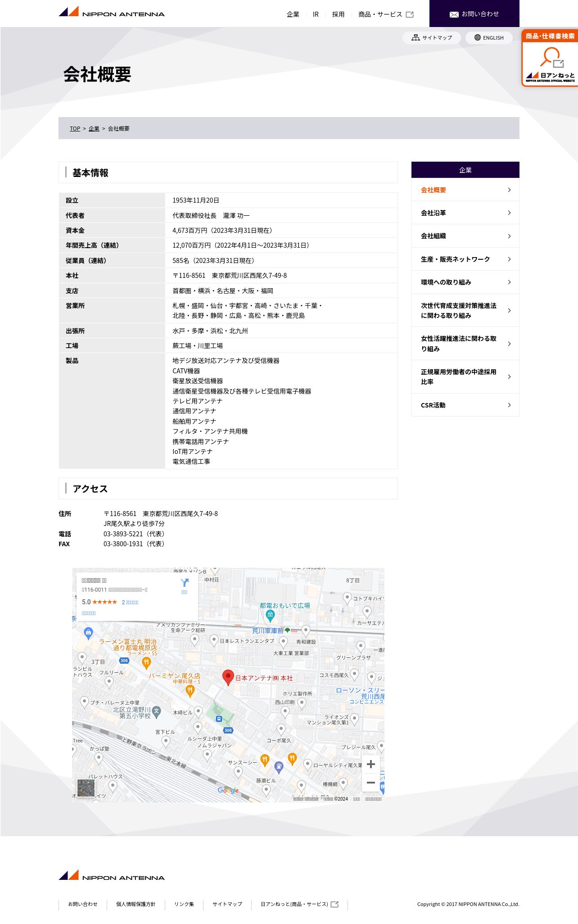The image size is (578, 924).
Task: Click envelope icon in contact button
Action: click(x=454, y=14)
